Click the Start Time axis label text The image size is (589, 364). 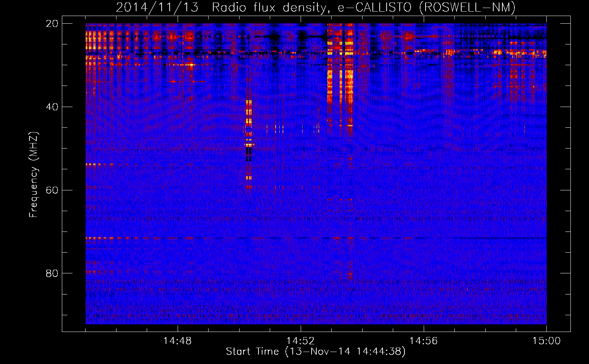pos(316,352)
